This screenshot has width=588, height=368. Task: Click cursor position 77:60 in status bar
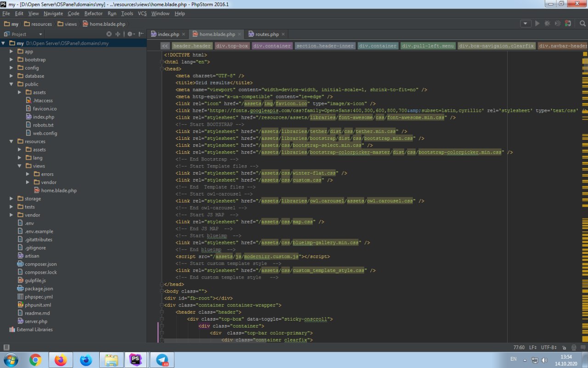pyautogui.click(x=519, y=348)
